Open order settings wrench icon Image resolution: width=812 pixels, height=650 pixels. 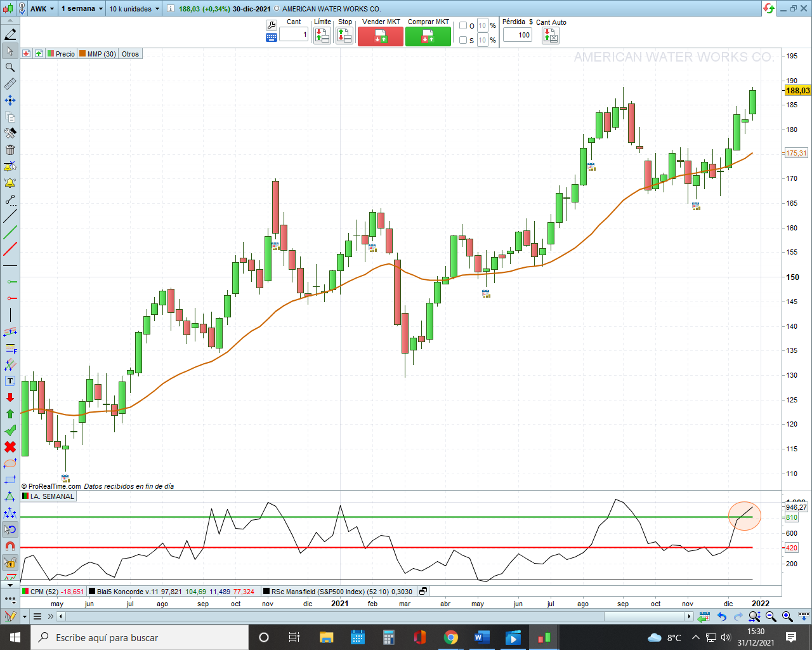pyautogui.click(x=272, y=25)
